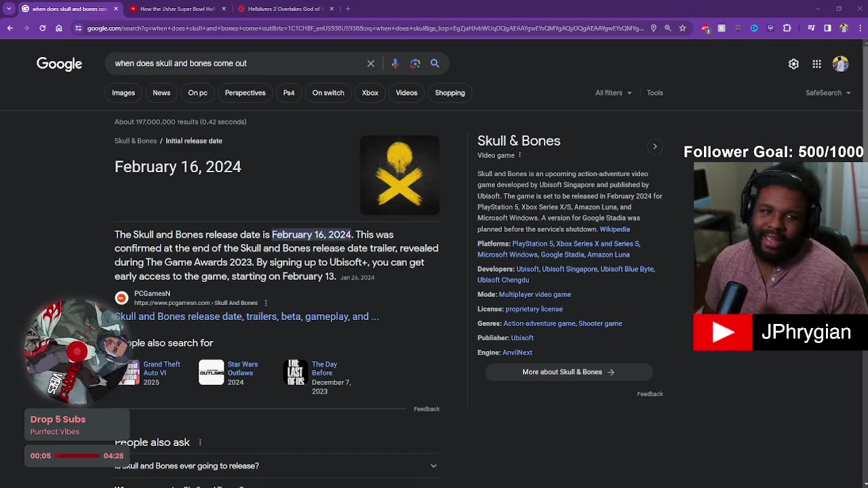868x488 pixels.
Task: Click the address bar URL
Action: click(365, 28)
